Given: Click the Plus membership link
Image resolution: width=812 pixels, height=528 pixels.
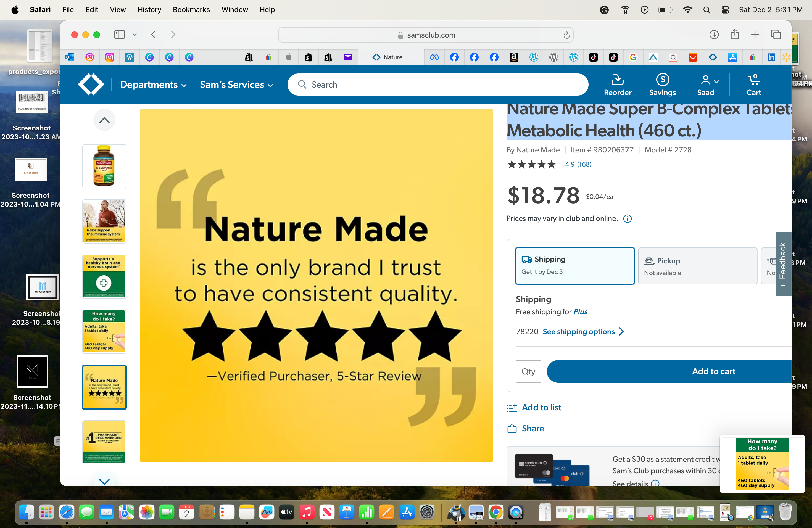Looking at the screenshot, I should [580, 312].
